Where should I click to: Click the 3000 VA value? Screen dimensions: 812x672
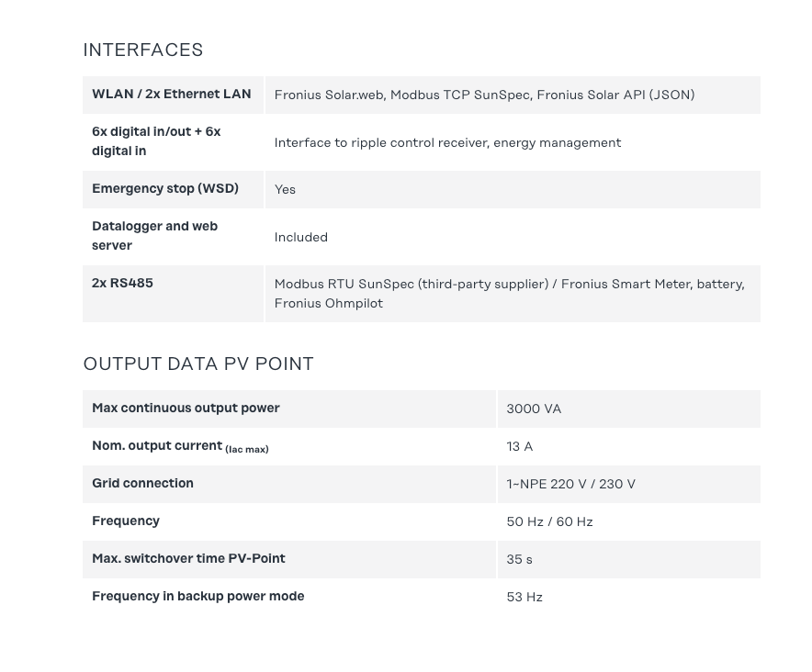(534, 409)
